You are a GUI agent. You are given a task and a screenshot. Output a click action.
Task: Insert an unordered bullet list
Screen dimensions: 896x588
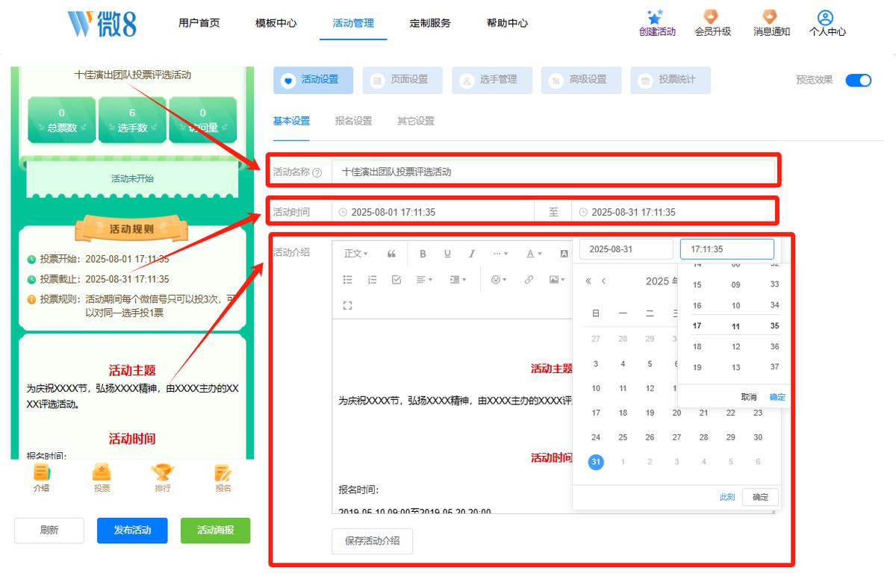[x=347, y=280]
